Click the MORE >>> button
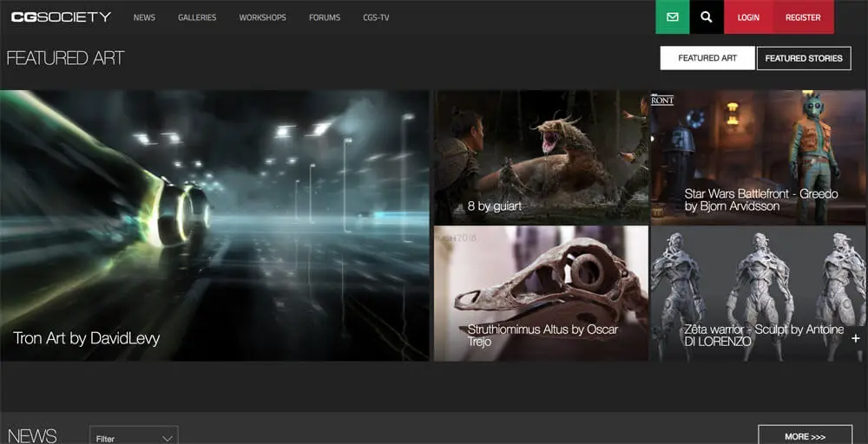868x444 pixels. click(805, 435)
